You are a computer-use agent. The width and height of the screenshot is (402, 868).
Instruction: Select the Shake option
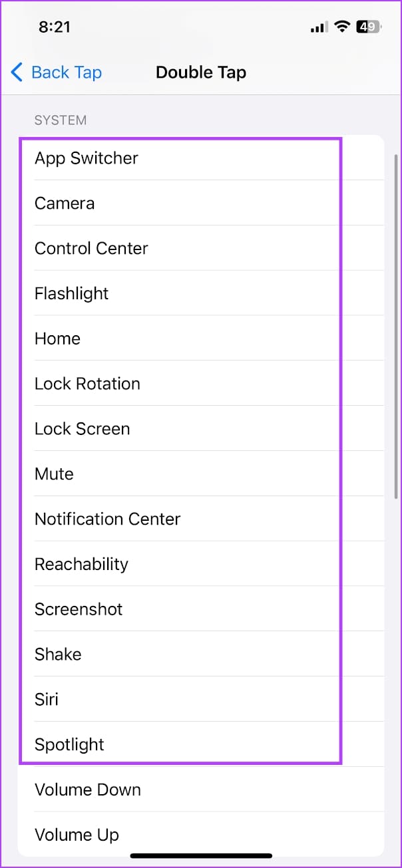(x=58, y=655)
